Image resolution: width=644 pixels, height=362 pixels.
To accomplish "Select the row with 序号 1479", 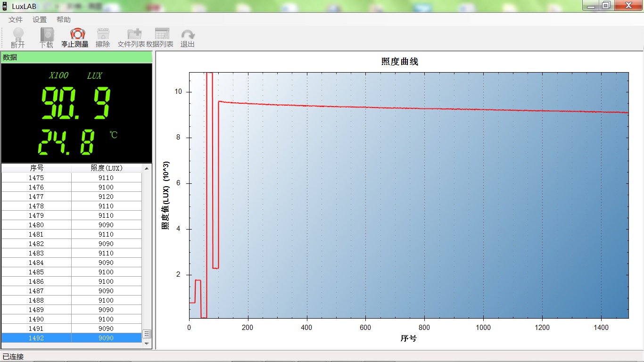I will pyautogui.click(x=72, y=215).
